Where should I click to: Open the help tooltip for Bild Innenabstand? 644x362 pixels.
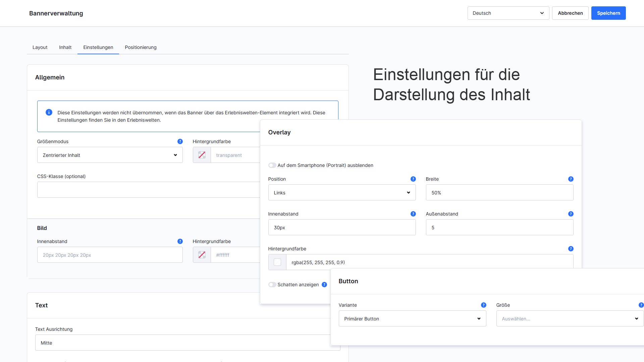pos(180,241)
